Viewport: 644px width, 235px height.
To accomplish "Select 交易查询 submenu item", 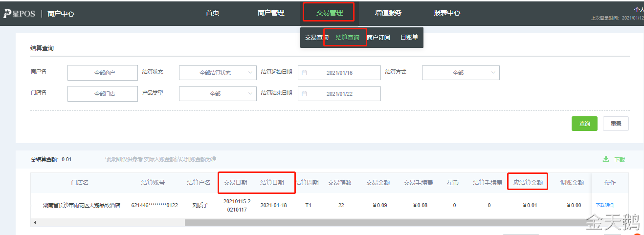I will [316, 37].
